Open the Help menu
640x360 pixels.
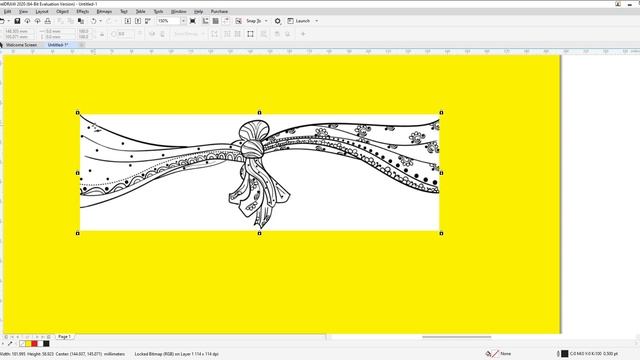(x=198, y=11)
